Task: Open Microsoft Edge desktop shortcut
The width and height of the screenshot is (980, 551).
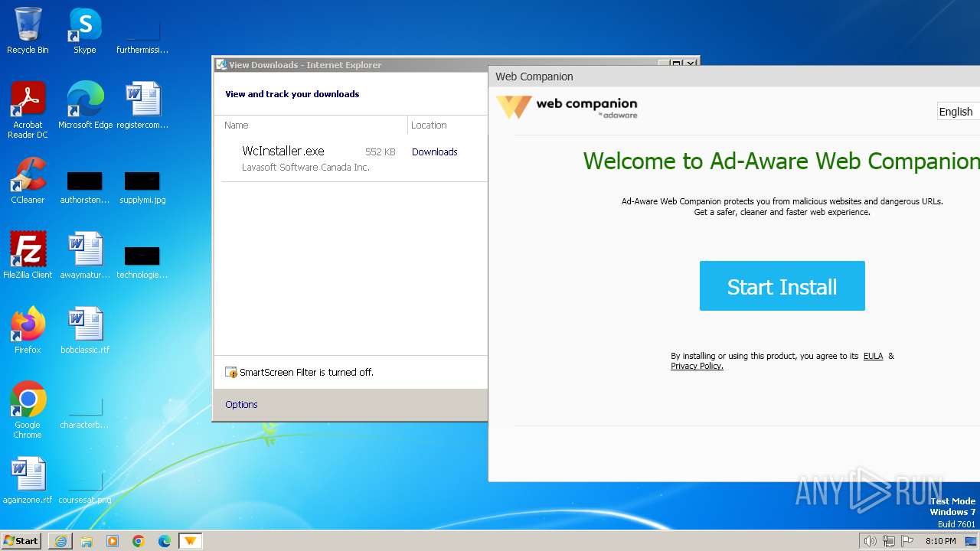Action: [x=85, y=105]
